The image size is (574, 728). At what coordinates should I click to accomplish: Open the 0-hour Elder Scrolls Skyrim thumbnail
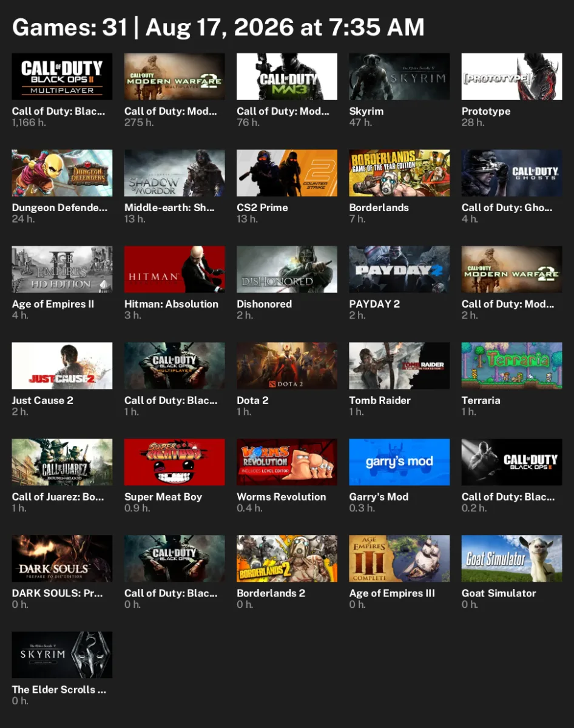pos(62,655)
